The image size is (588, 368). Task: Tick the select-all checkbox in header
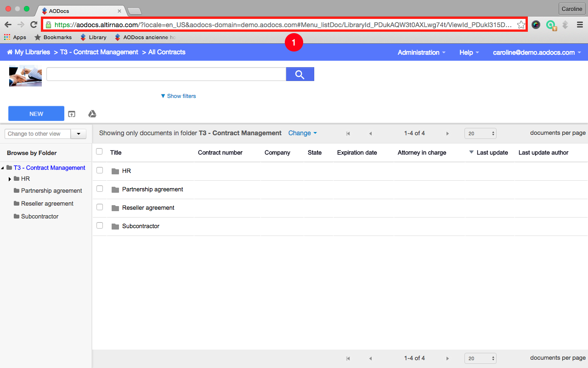[99, 151]
